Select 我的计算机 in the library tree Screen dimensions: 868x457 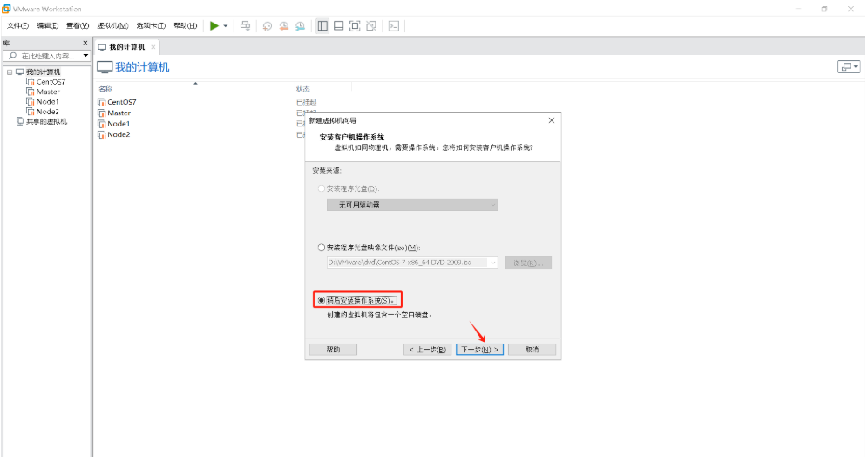tap(44, 72)
